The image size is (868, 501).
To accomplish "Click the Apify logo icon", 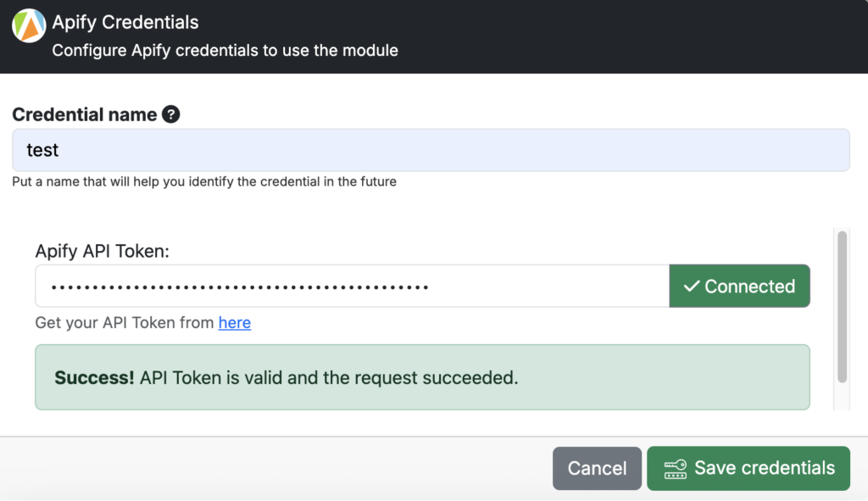I will point(29,25).
